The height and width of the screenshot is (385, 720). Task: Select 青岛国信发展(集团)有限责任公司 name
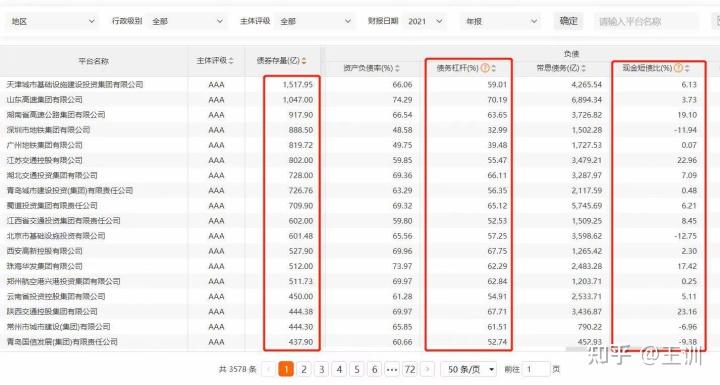click(x=62, y=342)
